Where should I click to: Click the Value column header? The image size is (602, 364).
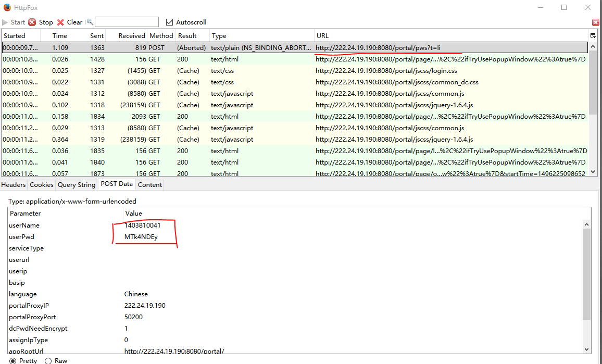point(357,213)
